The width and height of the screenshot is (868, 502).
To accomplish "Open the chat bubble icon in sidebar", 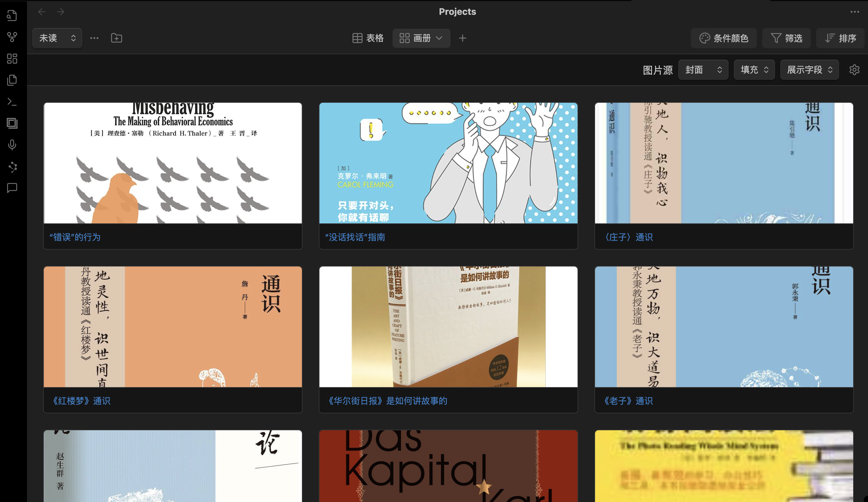I will (12, 188).
